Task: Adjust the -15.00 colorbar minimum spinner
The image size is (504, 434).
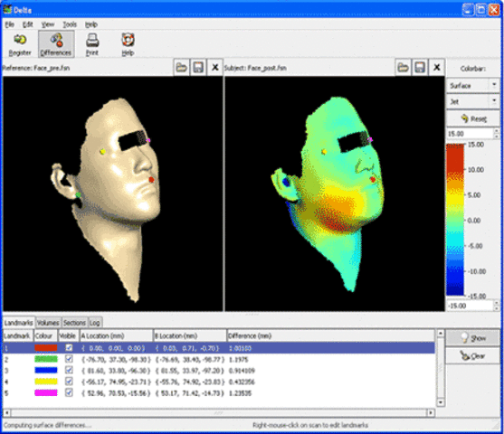Action: [x=496, y=306]
